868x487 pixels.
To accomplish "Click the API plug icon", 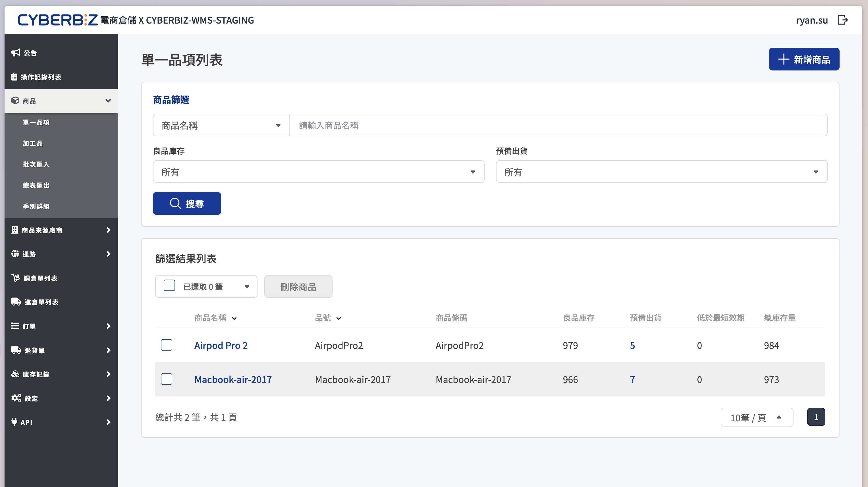I will (14, 422).
